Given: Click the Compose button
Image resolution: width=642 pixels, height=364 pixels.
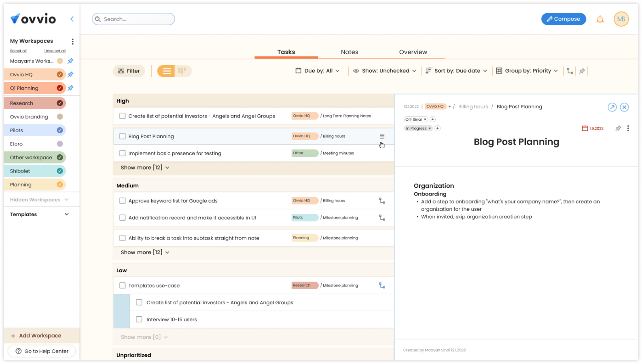Looking at the screenshot, I should 564,19.
